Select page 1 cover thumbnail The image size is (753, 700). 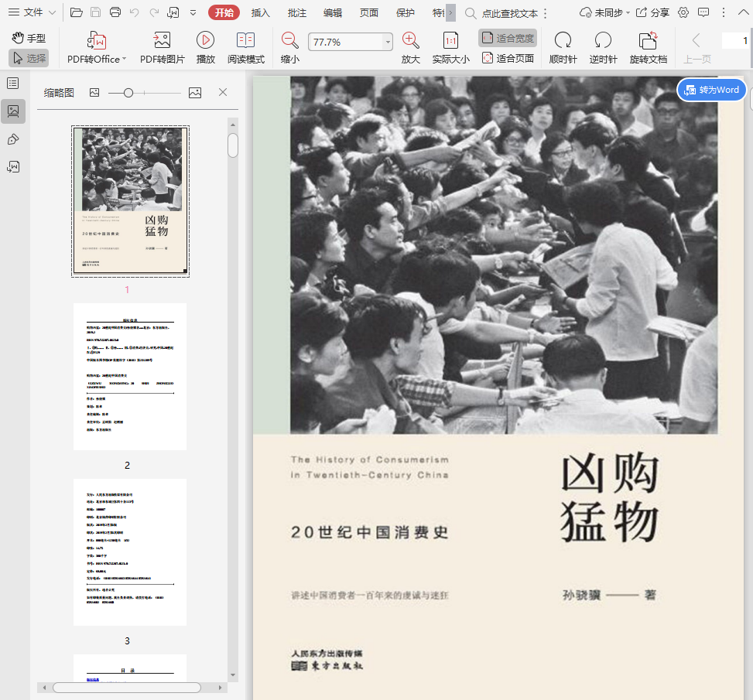130,201
